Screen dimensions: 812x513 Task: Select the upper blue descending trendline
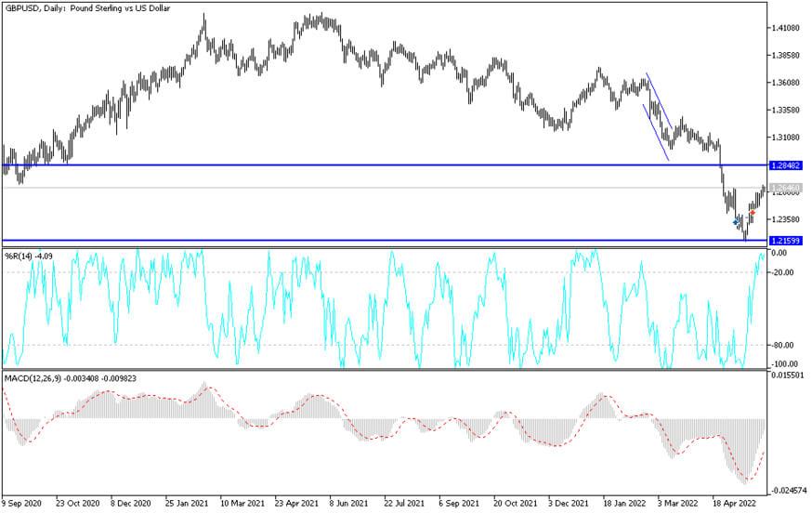[x=660, y=100]
